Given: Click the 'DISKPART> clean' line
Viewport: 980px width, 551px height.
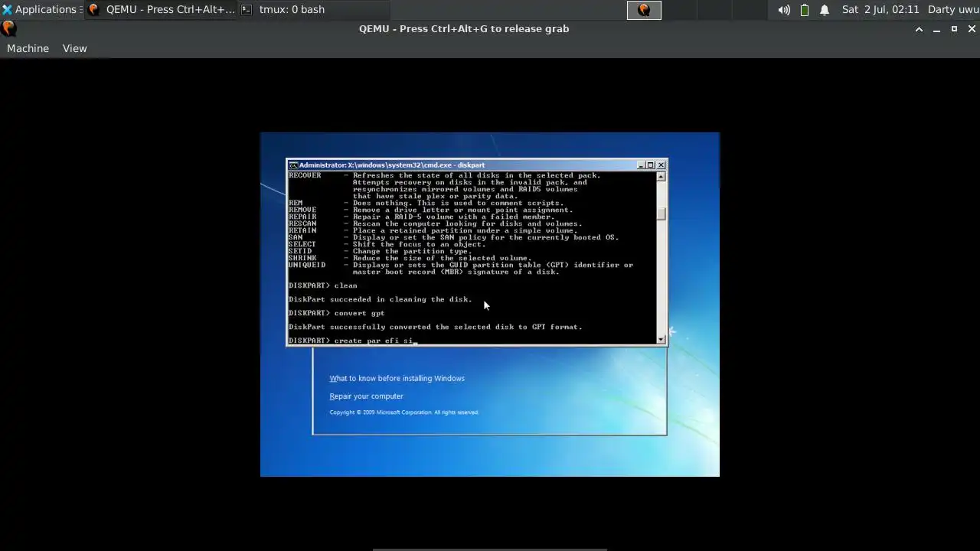Looking at the screenshot, I should pos(322,285).
